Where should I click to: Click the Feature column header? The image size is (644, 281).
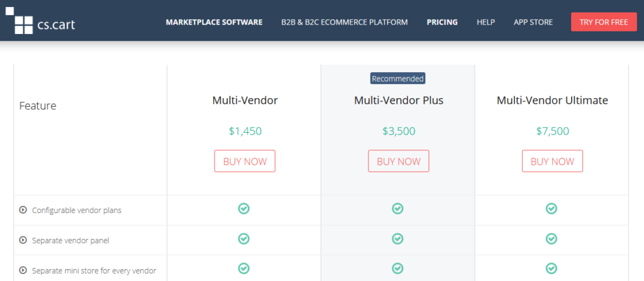[38, 106]
